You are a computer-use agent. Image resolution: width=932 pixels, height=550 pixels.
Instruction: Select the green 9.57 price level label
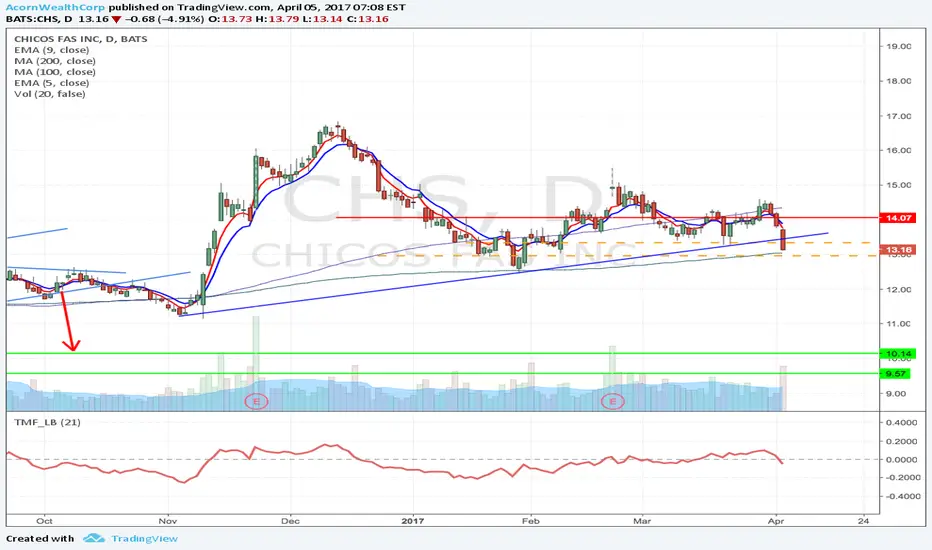point(896,374)
